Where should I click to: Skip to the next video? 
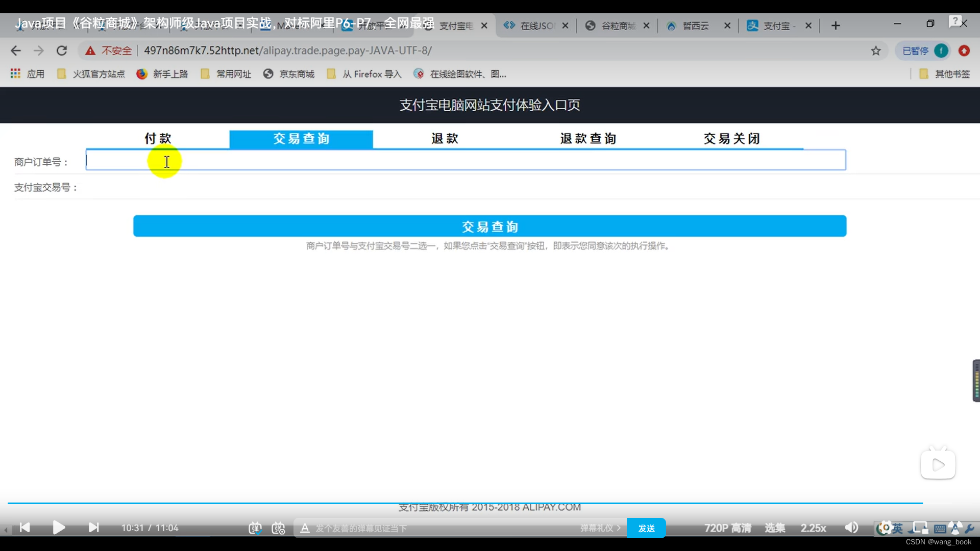point(93,528)
